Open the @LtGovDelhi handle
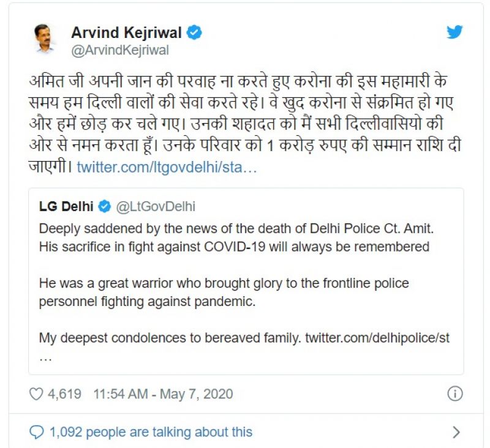490x448 pixels. 155,206
